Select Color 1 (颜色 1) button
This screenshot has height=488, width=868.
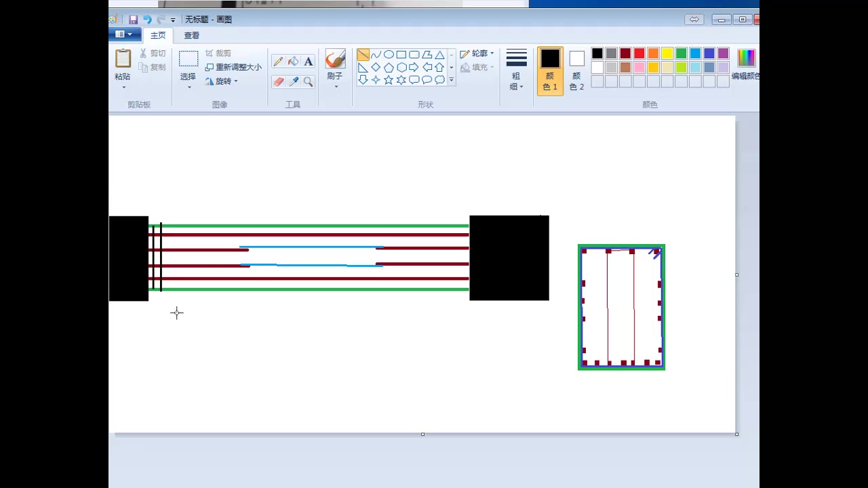(550, 70)
